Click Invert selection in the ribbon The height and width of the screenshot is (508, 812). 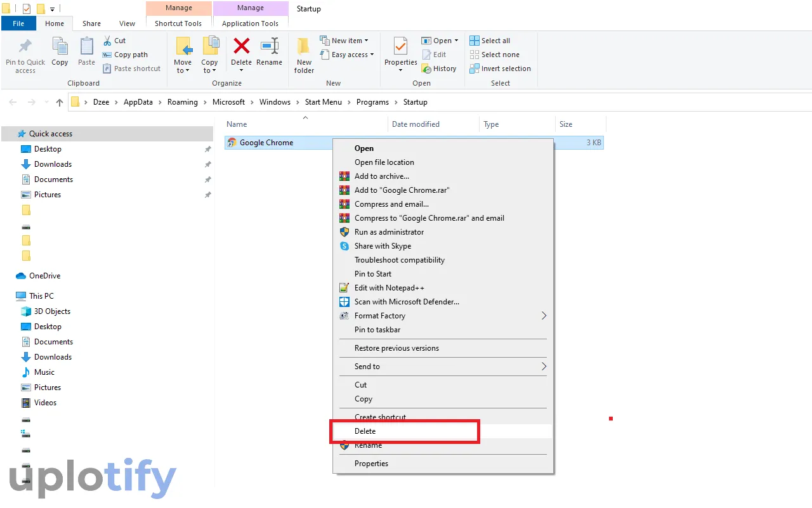(500, 68)
